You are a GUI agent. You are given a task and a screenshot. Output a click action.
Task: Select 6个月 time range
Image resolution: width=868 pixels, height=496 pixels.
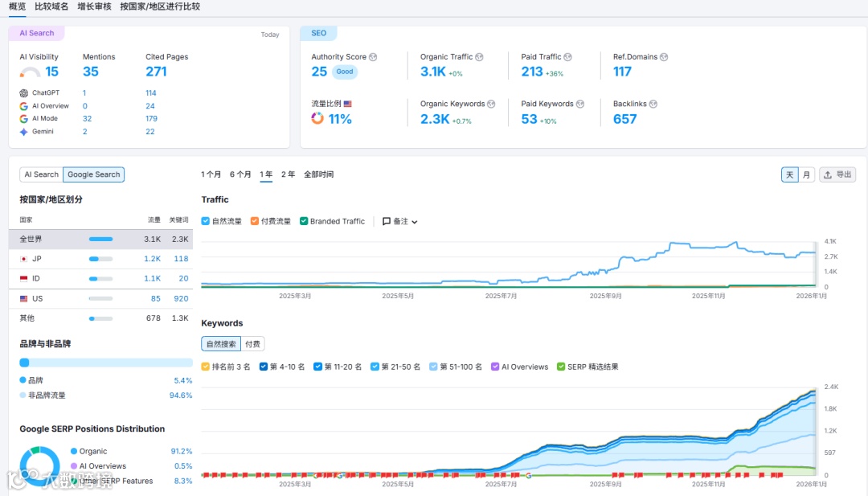(240, 174)
